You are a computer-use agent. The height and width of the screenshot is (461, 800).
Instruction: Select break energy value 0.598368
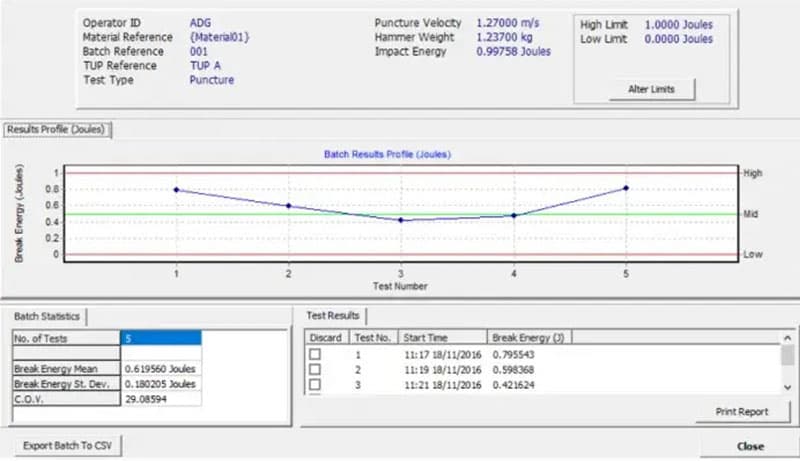tap(513, 370)
